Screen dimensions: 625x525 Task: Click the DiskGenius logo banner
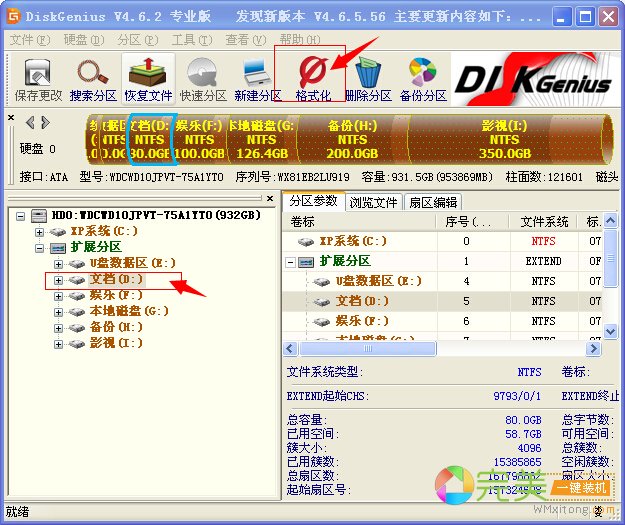pos(534,79)
